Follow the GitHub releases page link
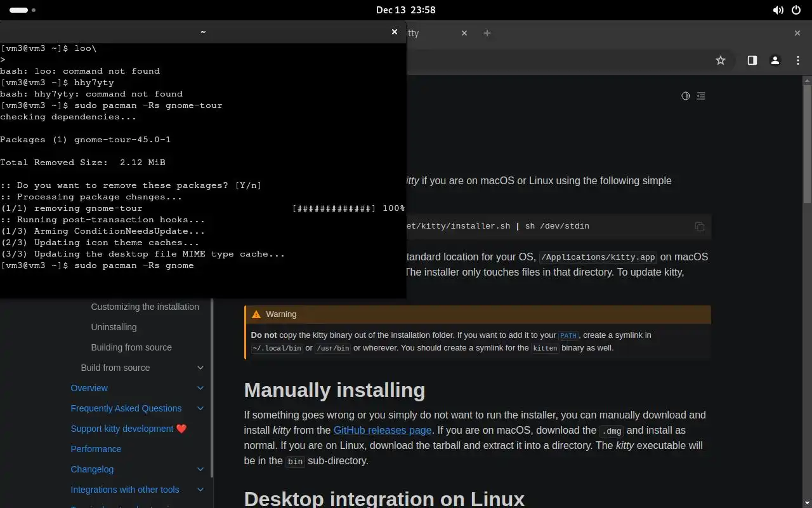Viewport: 812px width, 508px height. [x=383, y=430]
